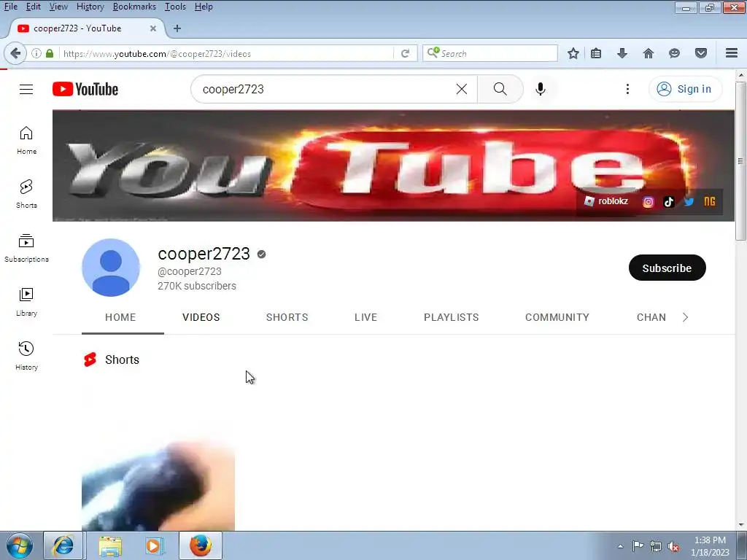
Task: Click the taskbar clock showing 1:38 PM
Action: pos(710,546)
